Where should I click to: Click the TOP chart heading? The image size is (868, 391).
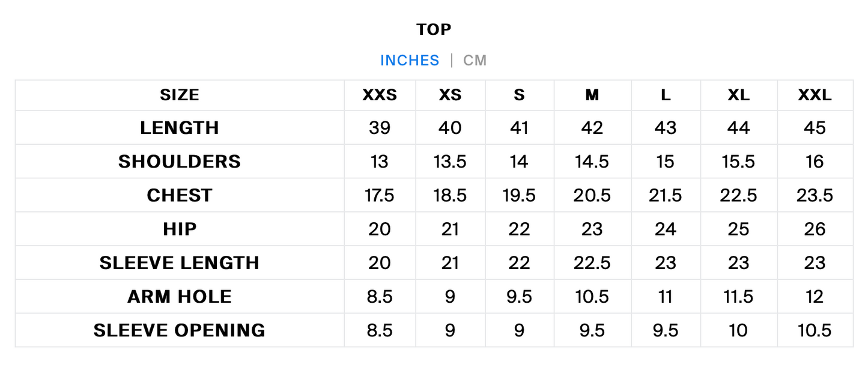pyautogui.click(x=434, y=29)
